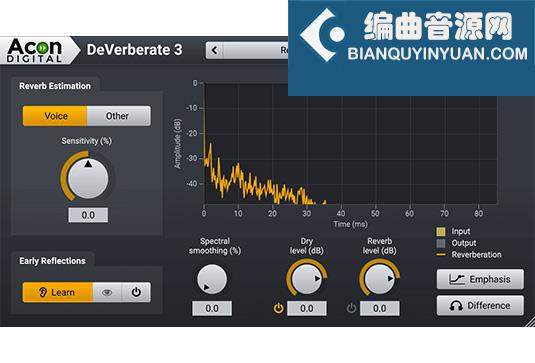Open the preset name dropdown
The image size is (535, 363).
coord(256,50)
